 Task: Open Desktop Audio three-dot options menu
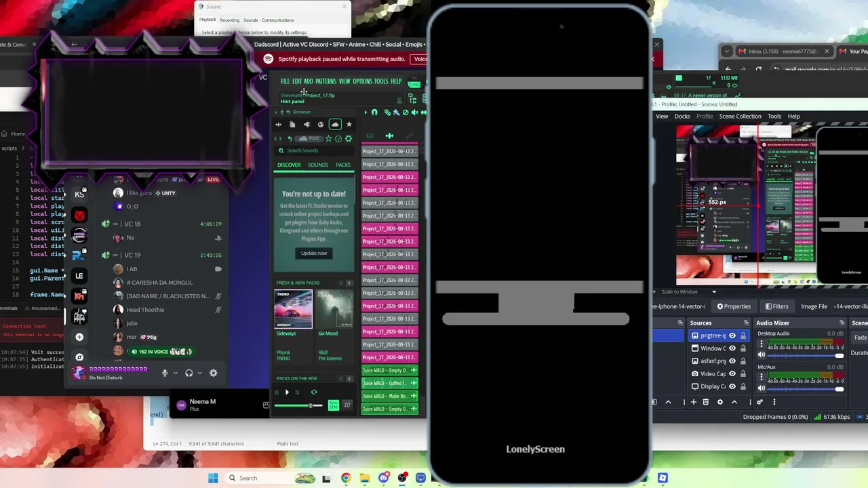(762, 344)
